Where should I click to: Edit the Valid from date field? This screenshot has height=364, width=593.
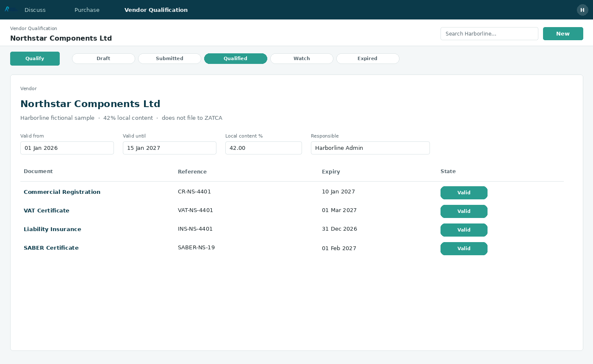pyautogui.click(x=67, y=148)
